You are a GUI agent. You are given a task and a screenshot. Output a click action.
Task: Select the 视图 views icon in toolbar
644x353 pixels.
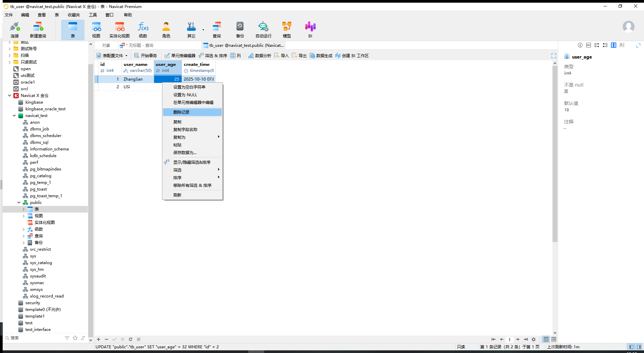96,30
